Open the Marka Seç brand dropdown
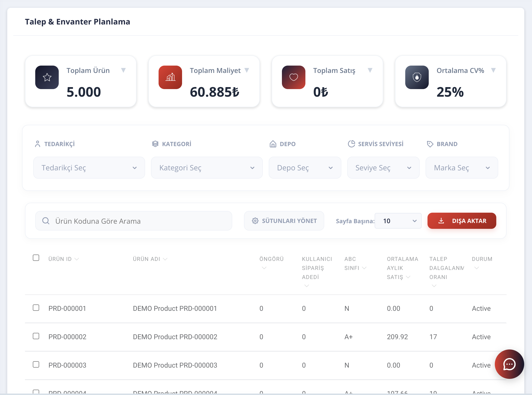 [462, 168]
